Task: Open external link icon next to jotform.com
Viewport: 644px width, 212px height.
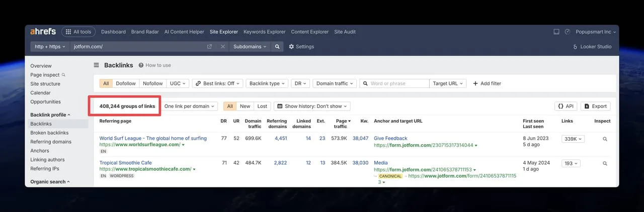Action: click(209, 47)
